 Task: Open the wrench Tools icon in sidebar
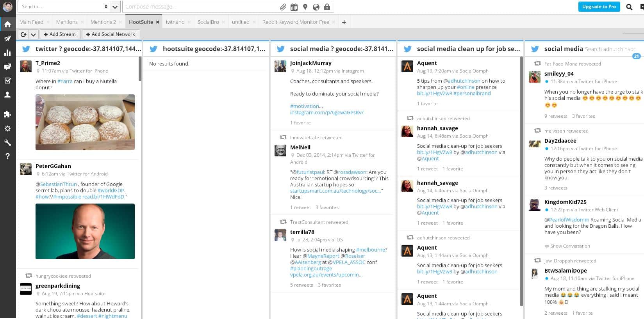coord(7,142)
